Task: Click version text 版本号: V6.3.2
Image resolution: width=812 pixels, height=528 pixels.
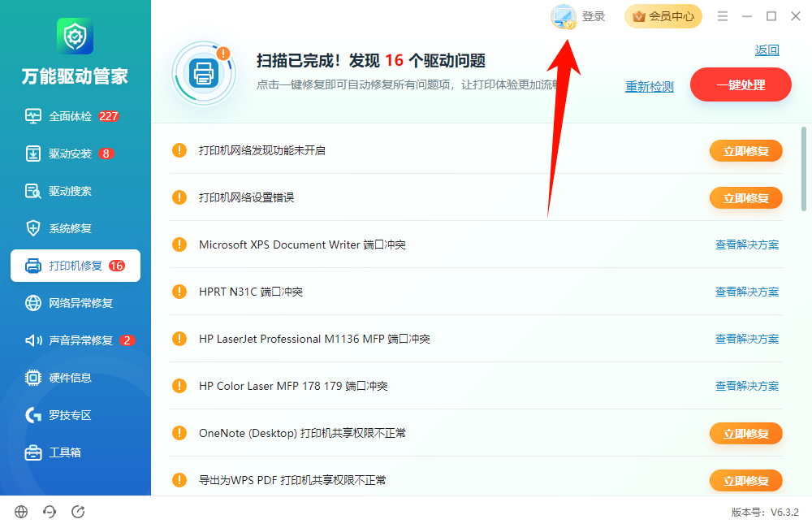Action: point(765,513)
